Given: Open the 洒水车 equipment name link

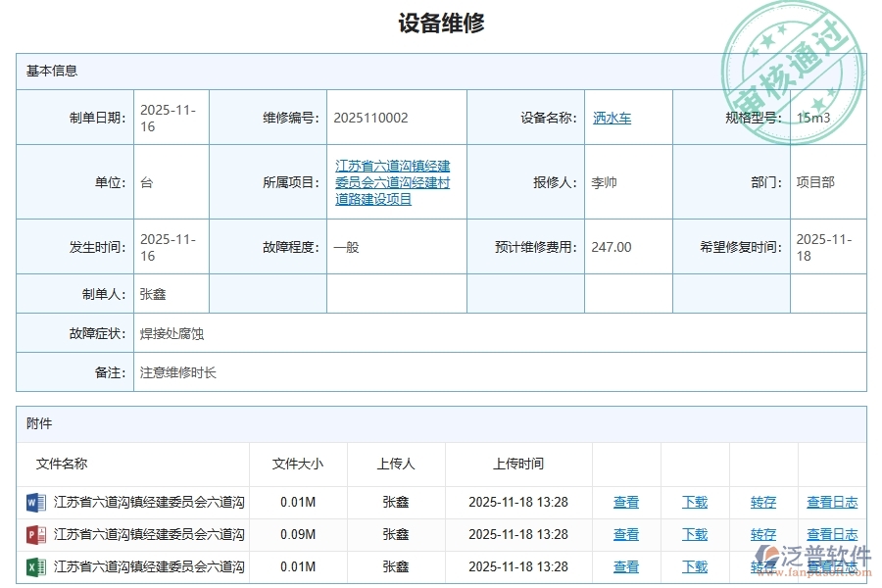Looking at the screenshot, I should tap(612, 118).
